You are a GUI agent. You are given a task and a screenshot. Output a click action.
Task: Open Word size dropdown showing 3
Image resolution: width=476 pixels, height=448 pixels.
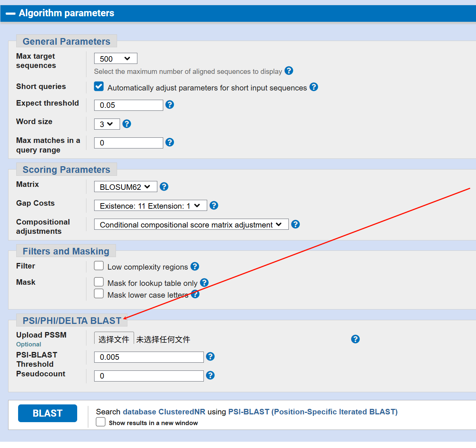click(x=107, y=124)
